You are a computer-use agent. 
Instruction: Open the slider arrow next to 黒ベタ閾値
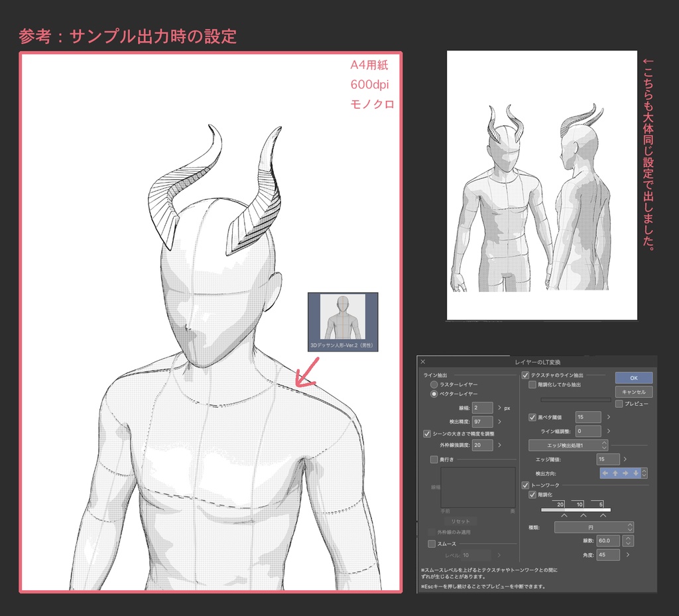tap(608, 417)
